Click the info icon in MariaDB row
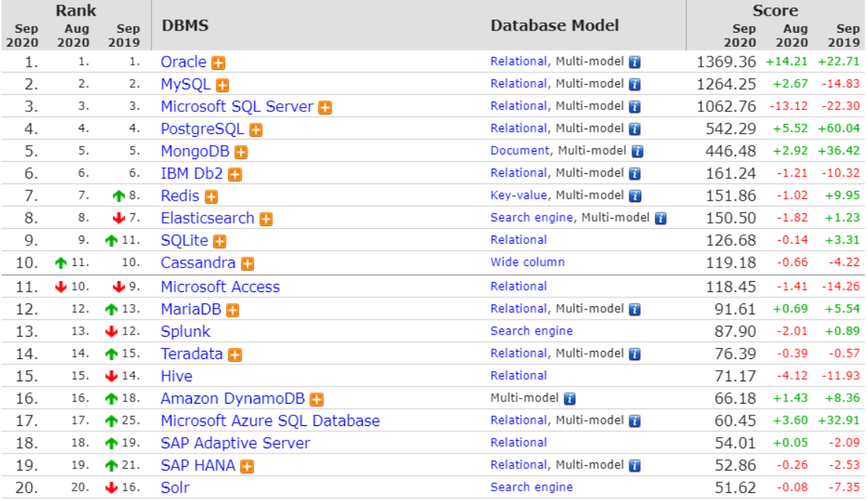 pos(635,309)
